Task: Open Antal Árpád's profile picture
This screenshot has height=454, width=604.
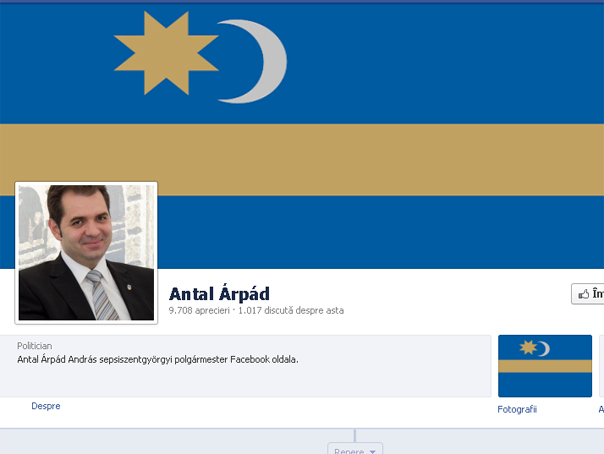Action: point(86,253)
